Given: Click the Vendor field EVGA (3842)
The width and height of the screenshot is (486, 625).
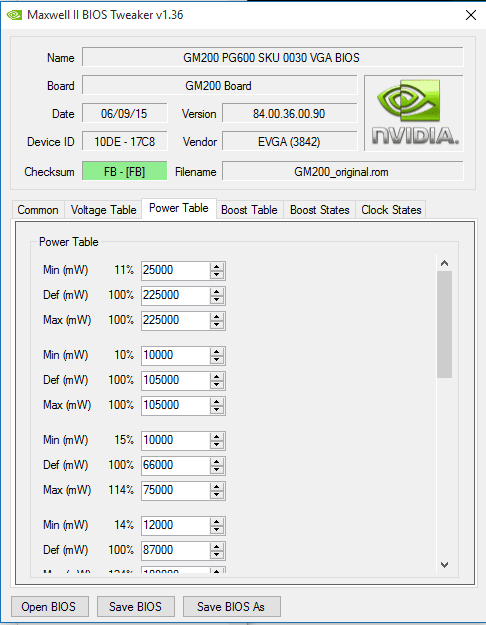Looking at the screenshot, I should pos(289,142).
